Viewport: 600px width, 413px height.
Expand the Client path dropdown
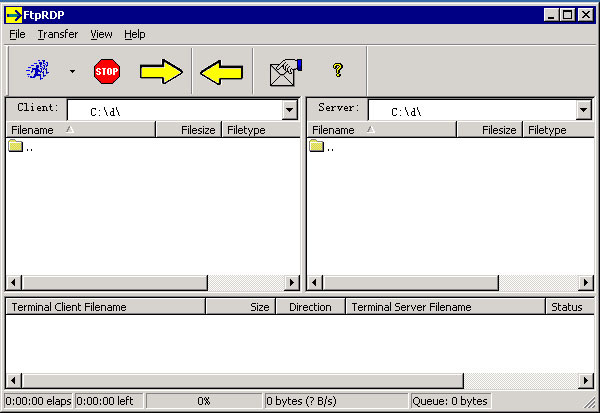[x=290, y=110]
